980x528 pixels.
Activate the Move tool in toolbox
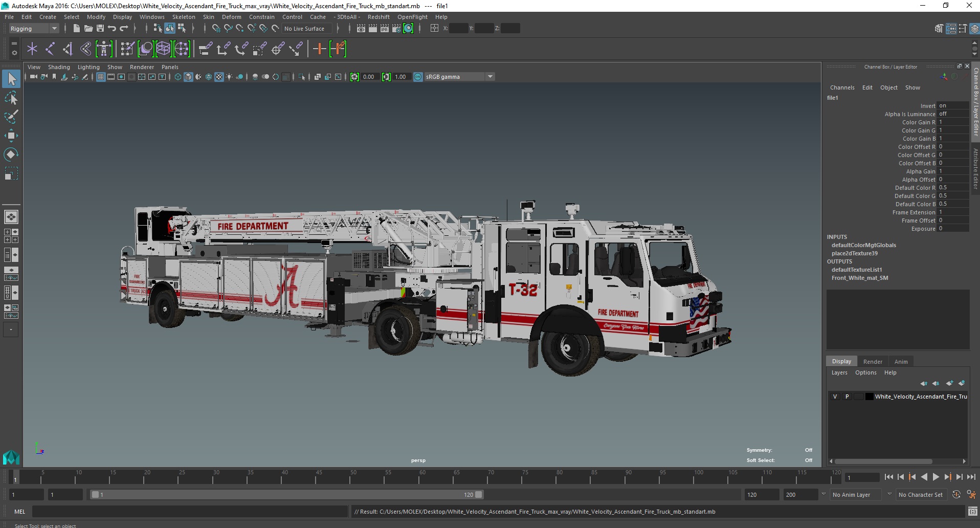11,136
